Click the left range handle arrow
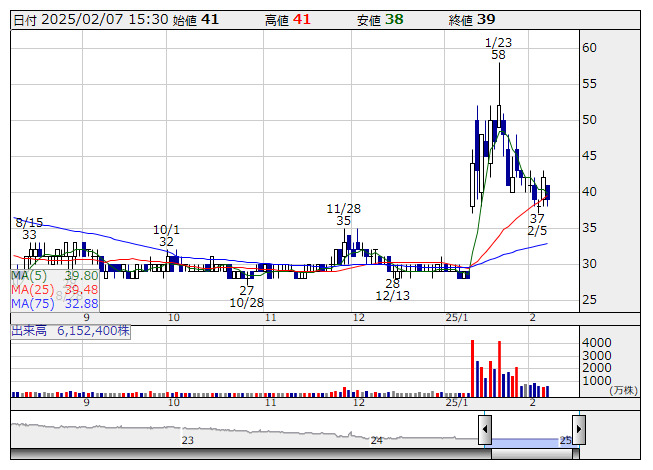Image resolution: width=653 pixels, height=470 pixels. 485,430
